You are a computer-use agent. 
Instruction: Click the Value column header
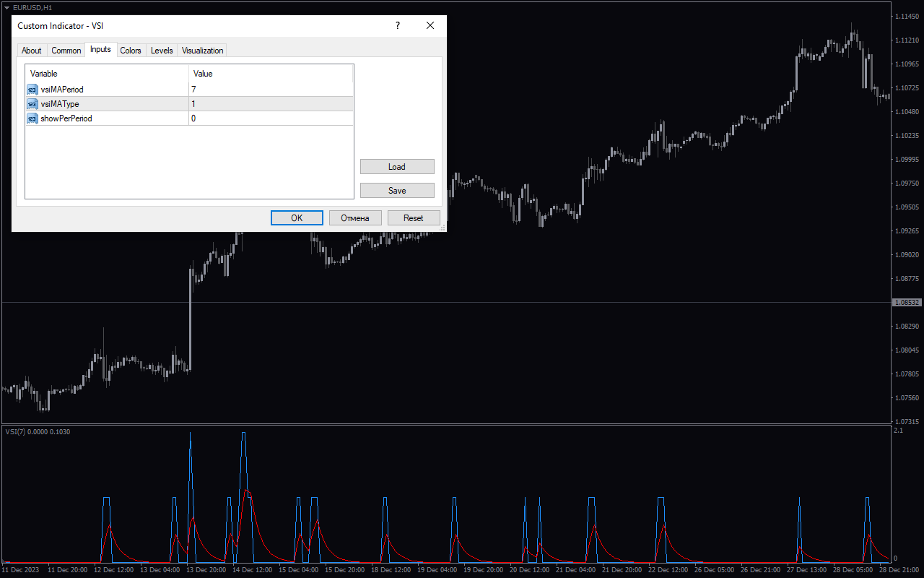(x=271, y=74)
